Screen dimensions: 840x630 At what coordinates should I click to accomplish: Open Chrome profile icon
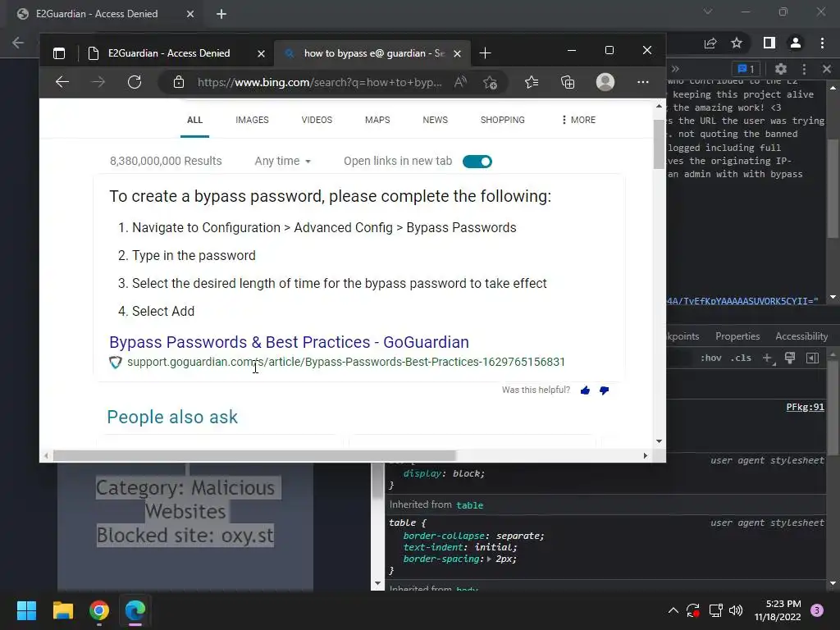tap(796, 43)
